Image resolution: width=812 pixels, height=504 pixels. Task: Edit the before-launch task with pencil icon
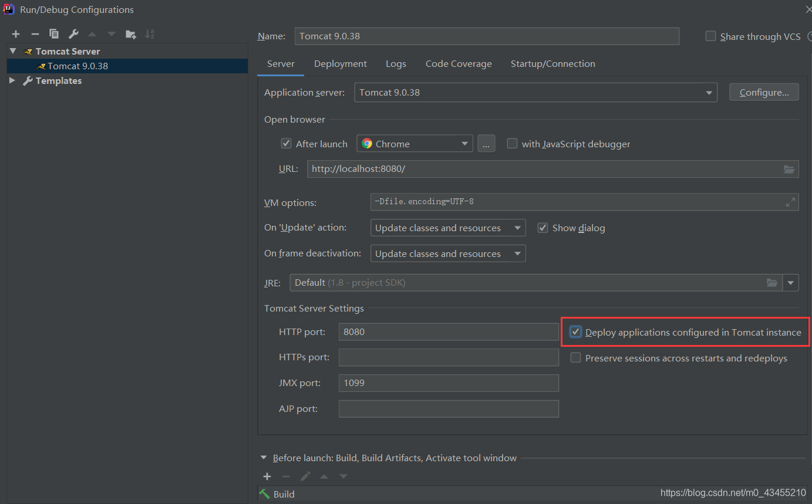point(305,476)
